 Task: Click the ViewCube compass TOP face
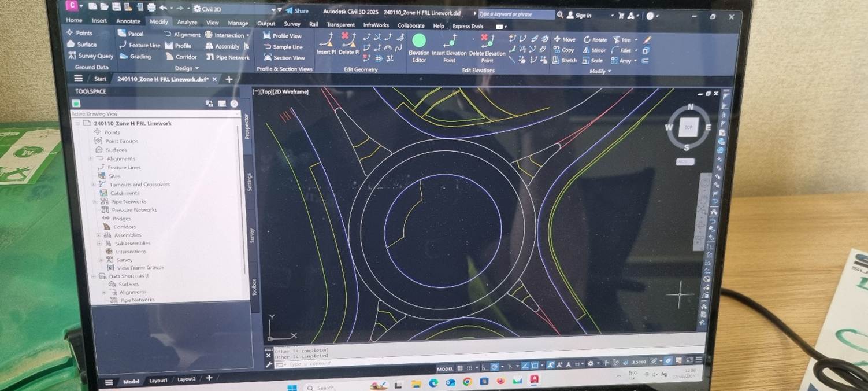click(687, 127)
